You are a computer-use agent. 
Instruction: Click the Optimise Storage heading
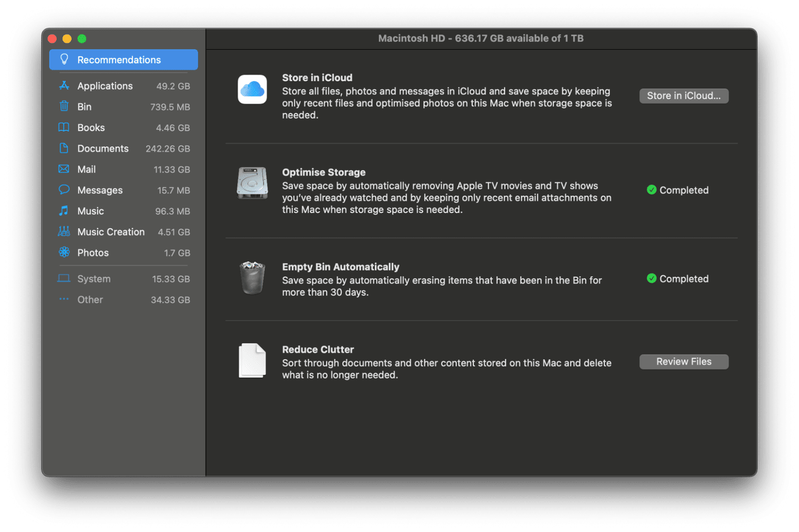pos(324,172)
